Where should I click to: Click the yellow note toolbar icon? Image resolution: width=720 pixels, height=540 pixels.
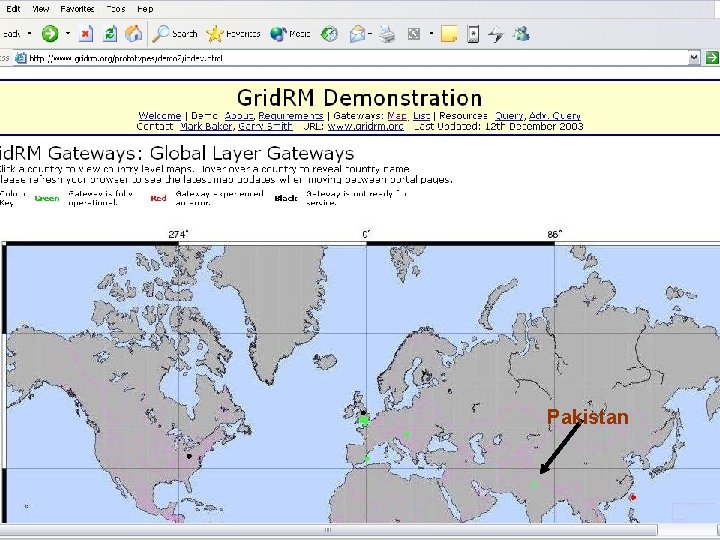[x=449, y=34]
